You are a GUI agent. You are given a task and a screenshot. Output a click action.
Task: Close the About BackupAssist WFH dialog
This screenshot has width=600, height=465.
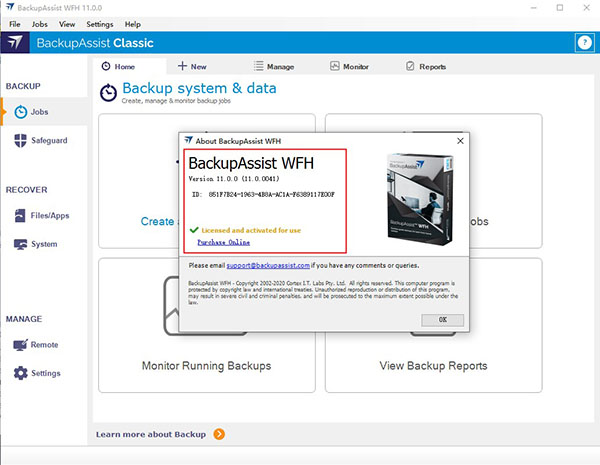coord(459,141)
